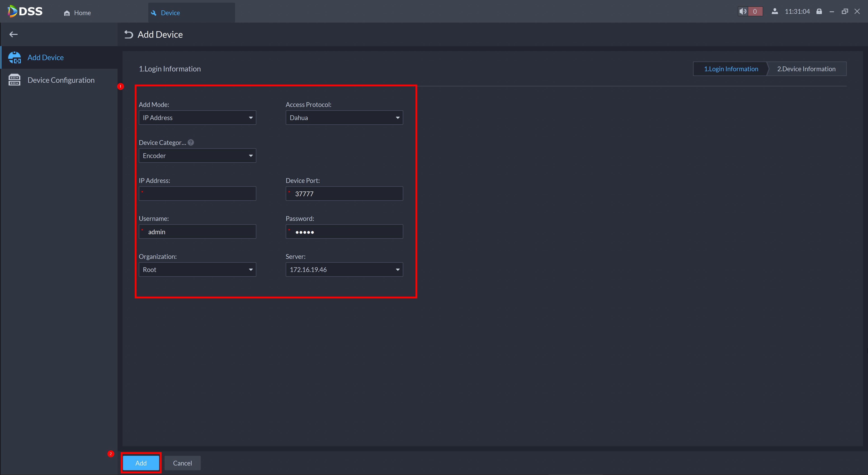Image resolution: width=868 pixels, height=475 pixels.
Task: Expand the Add Mode dropdown
Action: [x=198, y=118]
